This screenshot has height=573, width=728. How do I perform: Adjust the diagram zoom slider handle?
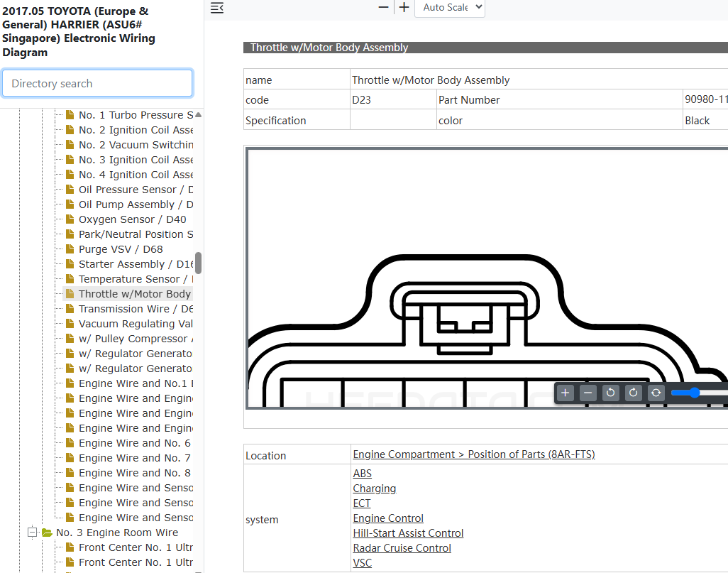pos(694,393)
